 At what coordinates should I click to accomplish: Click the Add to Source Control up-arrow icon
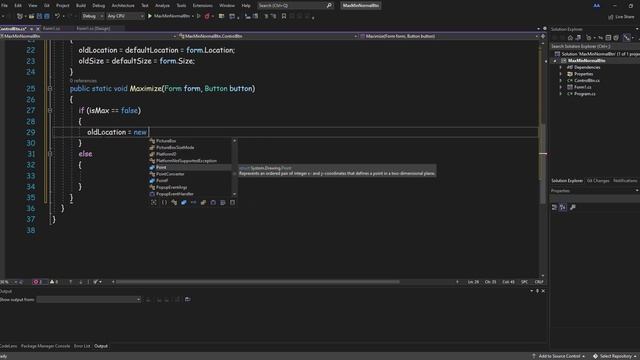pos(533,356)
